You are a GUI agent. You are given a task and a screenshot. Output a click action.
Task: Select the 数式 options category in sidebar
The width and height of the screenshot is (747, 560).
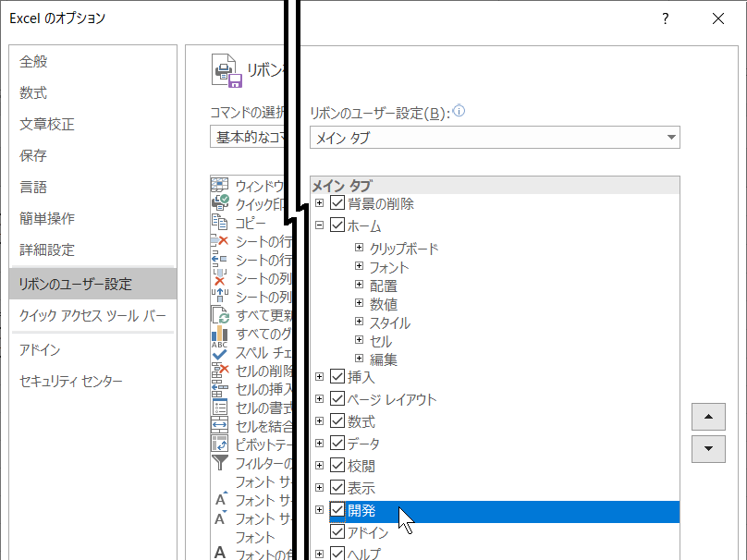pos(92,92)
